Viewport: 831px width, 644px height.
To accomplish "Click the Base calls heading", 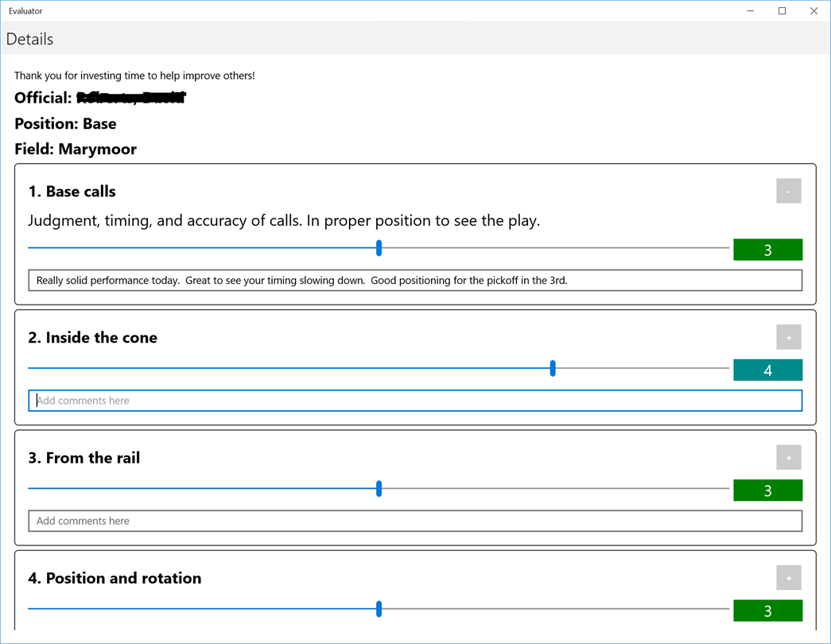I will tap(72, 192).
